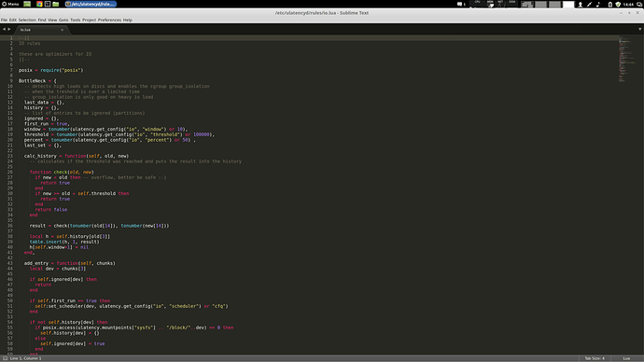
Task: Launch the Chrome browser from panel
Action: (x=39, y=4)
